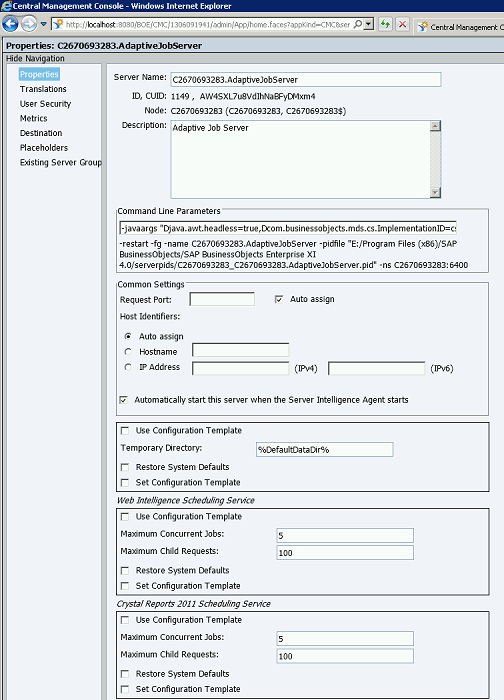Click the search magnifier in address bar
This screenshot has height=700, width=504.
click(x=358, y=25)
